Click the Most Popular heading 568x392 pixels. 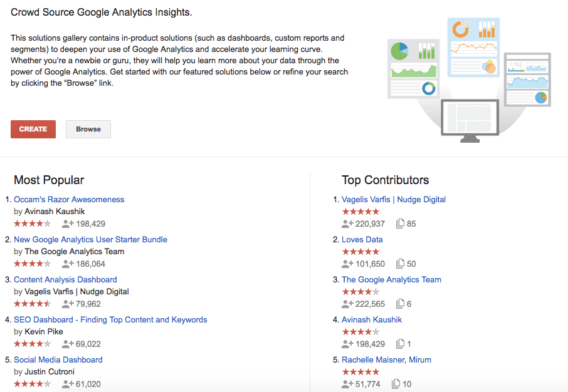[x=49, y=180]
